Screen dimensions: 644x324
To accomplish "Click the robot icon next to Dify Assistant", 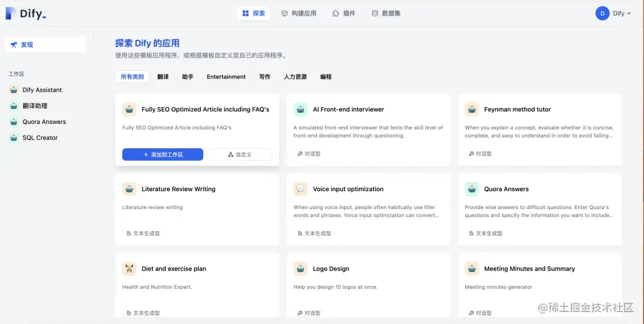I will tap(14, 90).
